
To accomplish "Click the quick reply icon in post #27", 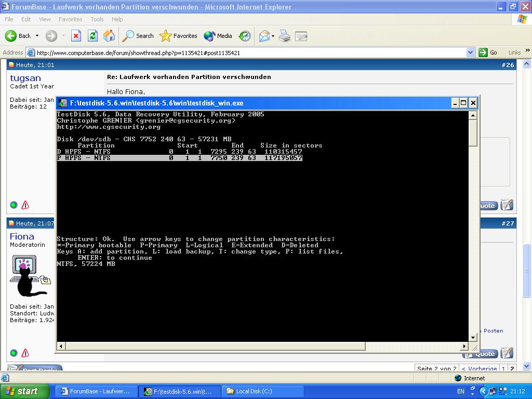I will [507, 353].
